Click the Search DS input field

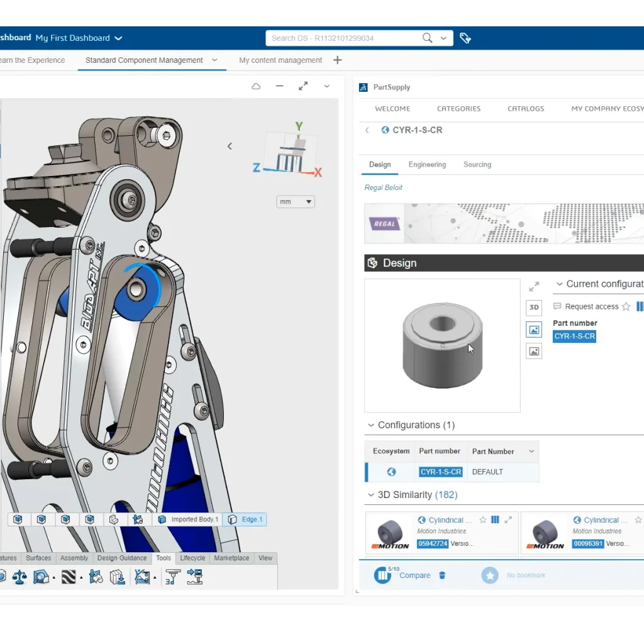click(343, 38)
